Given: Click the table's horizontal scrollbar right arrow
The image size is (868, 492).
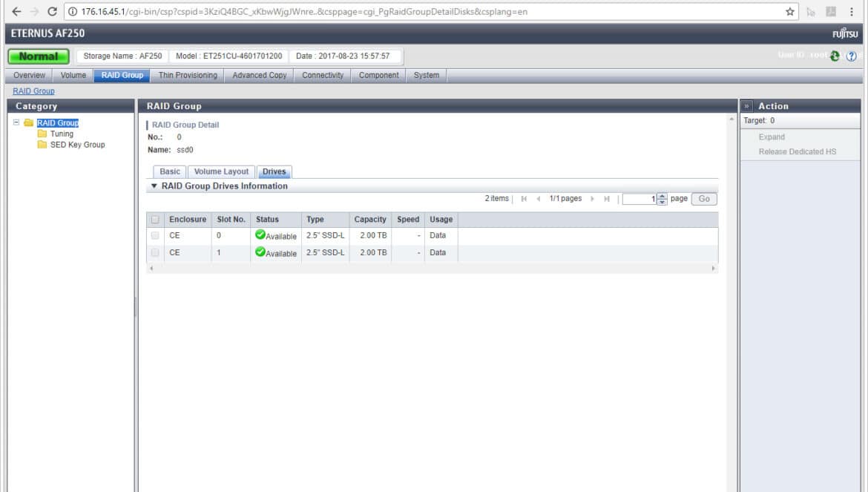Looking at the screenshot, I should point(713,269).
